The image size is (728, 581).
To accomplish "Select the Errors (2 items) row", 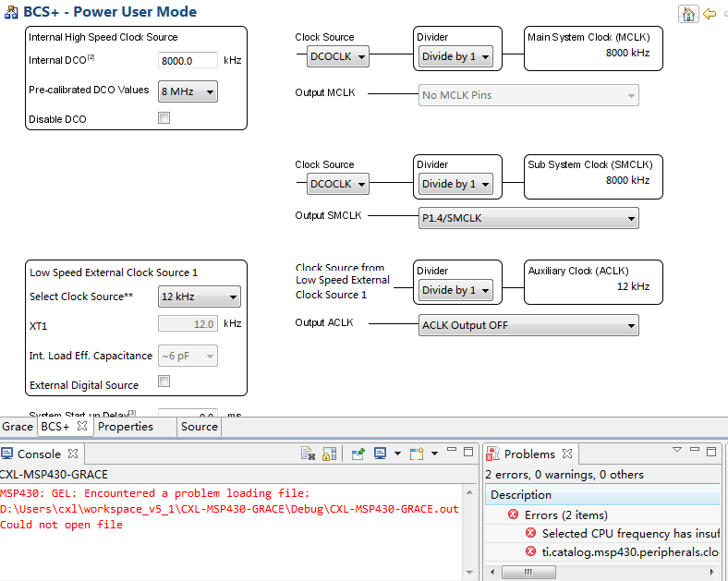I will (x=602, y=514).
